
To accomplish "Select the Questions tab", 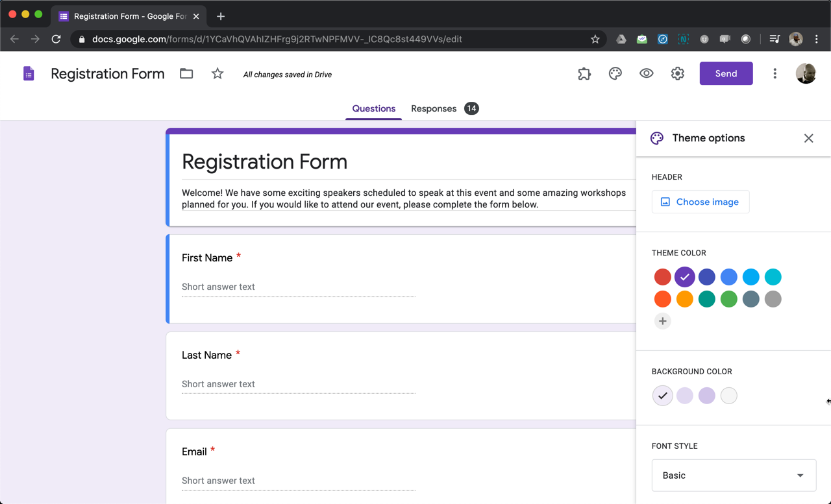I will 373,108.
